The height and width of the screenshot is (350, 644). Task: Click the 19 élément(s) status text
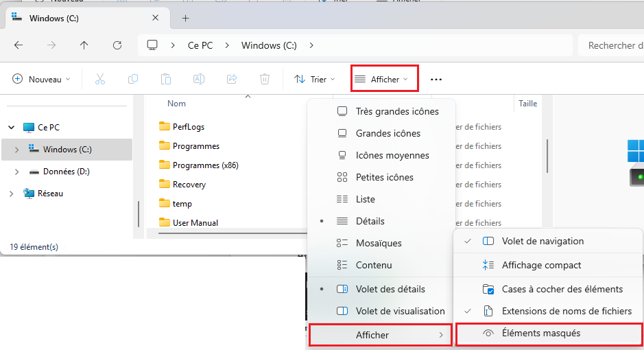(34, 247)
